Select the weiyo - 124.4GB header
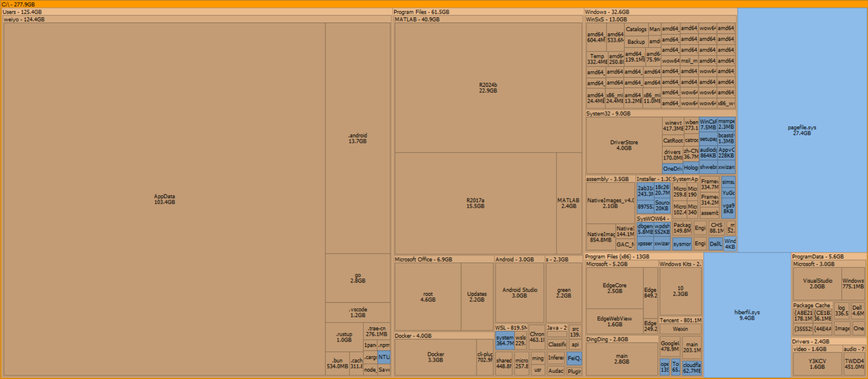Viewport: 868px width, 379px height. (197, 19)
